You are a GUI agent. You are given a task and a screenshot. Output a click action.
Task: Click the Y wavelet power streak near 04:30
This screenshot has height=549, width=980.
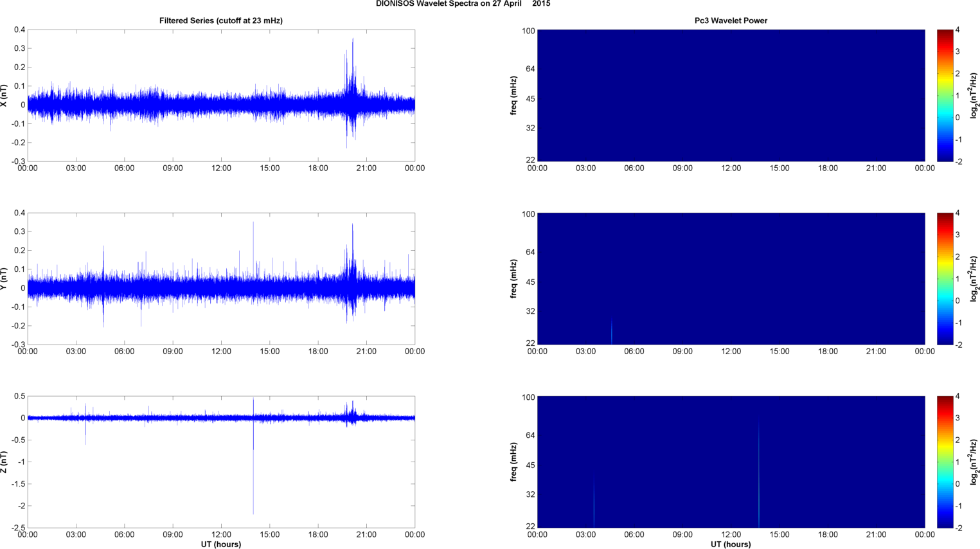(612, 332)
